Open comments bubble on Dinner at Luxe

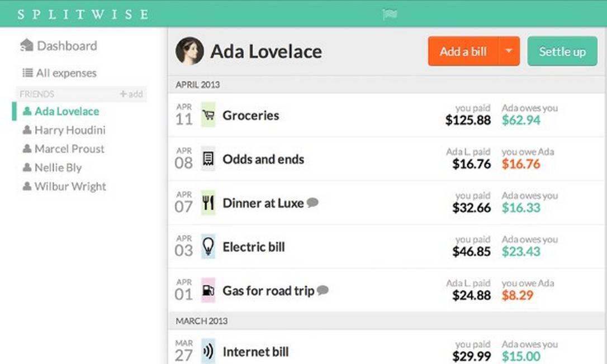(x=312, y=203)
